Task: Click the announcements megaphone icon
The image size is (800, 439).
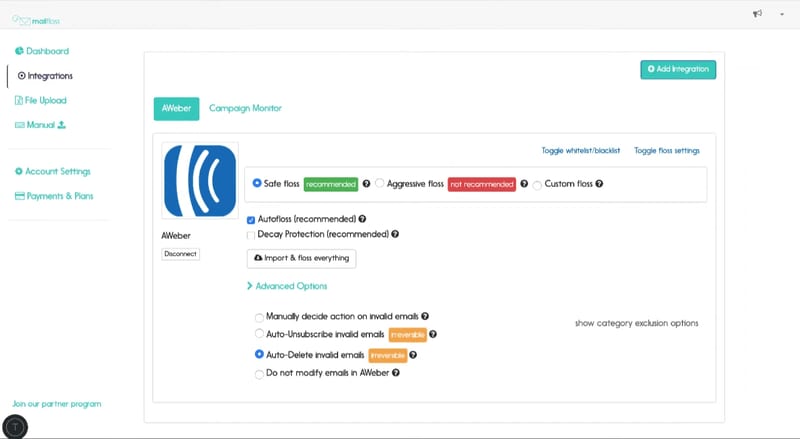Action: pyautogui.click(x=758, y=14)
